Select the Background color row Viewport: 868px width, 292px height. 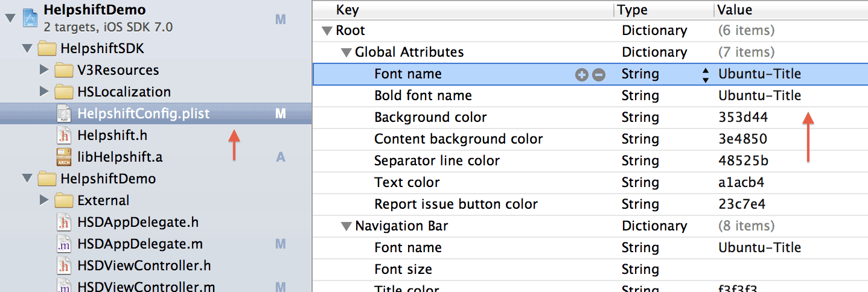(430, 117)
